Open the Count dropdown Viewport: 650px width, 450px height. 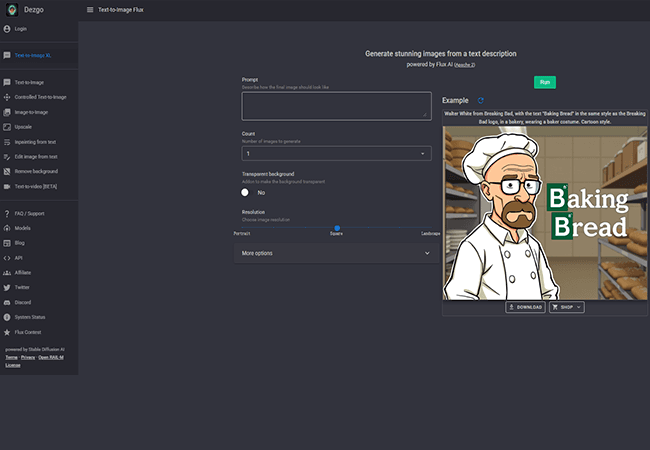pyautogui.click(x=336, y=154)
